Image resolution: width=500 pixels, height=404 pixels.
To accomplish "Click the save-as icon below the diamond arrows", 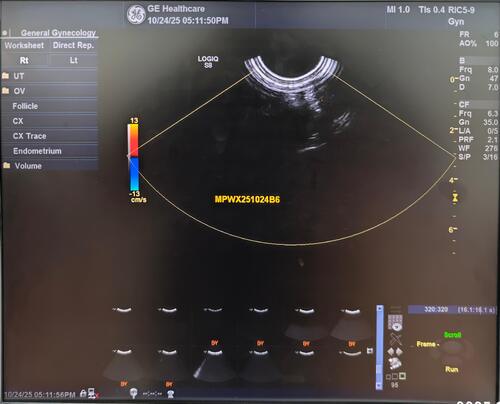I will 395,363.
